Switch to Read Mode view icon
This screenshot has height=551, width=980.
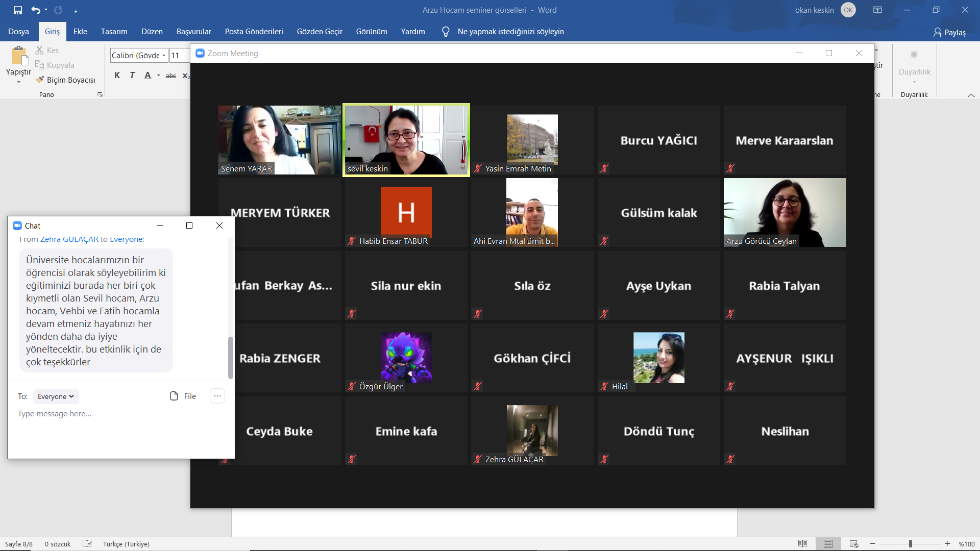pos(803,544)
